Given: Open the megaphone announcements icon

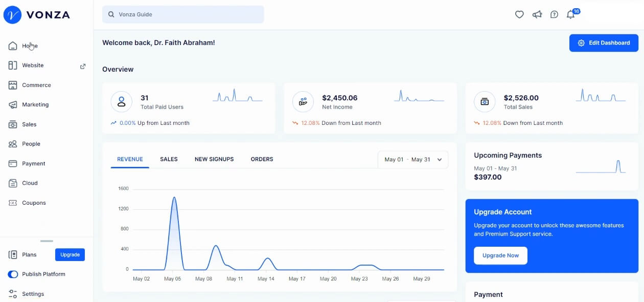Looking at the screenshot, I should [537, 15].
